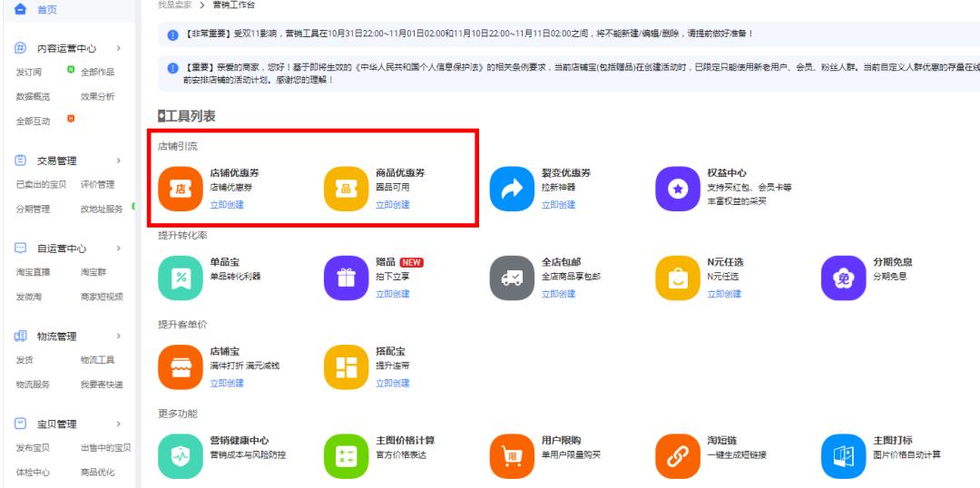This screenshot has width=980, height=488.
Task: Open the 搭配宝 yellow grid icon
Action: pos(347,367)
